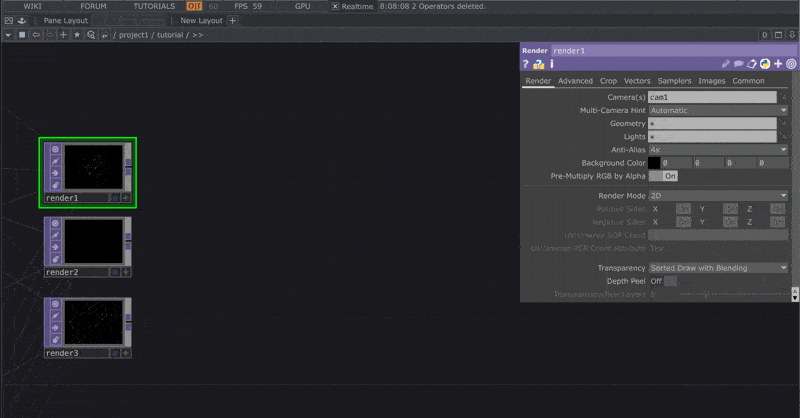Open the TUTORIALS link in top bar

tap(153, 6)
